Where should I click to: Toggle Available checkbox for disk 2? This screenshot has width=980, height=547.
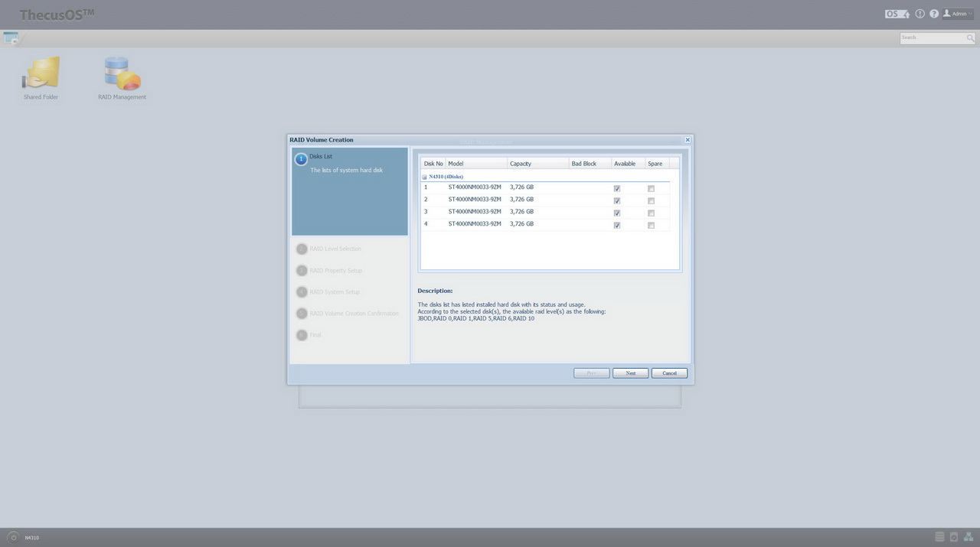point(617,200)
